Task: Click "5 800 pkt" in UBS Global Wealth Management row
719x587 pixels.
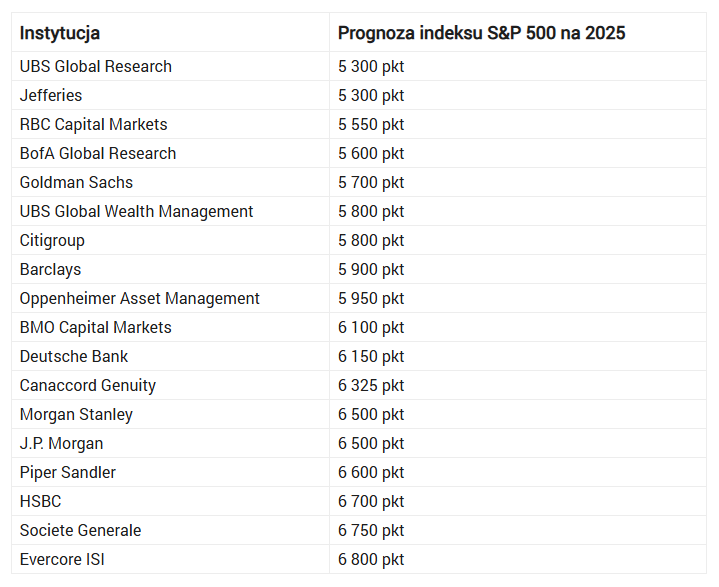Action: pyautogui.click(x=371, y=211)
